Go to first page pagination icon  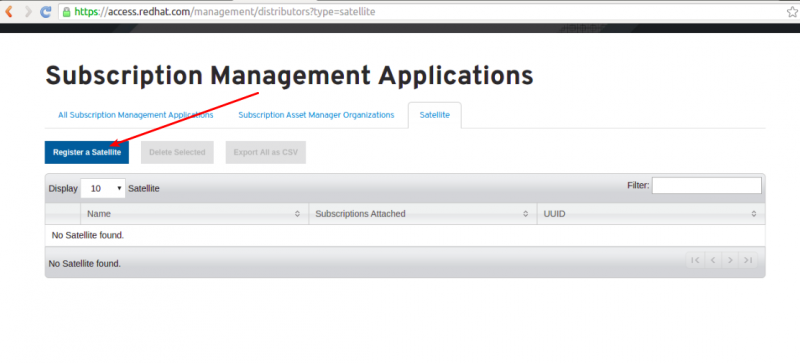(x=695, y=260)
